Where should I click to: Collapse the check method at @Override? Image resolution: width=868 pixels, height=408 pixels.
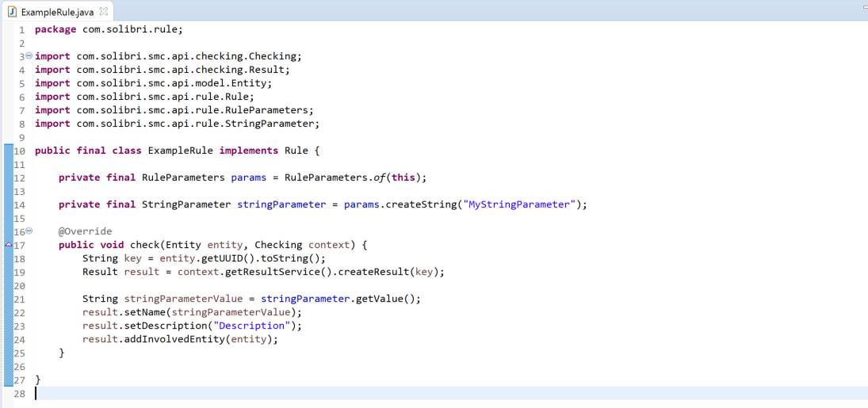[x=29, y=231]
